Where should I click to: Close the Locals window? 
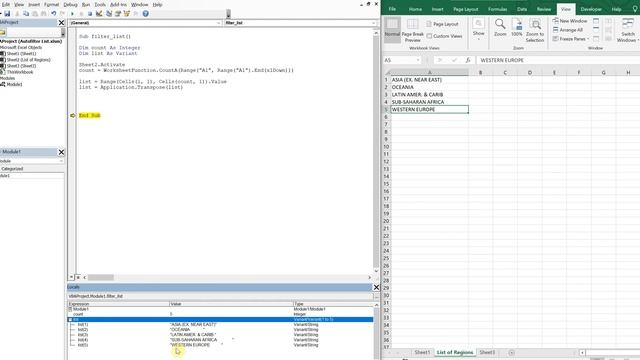click(376, 287)
